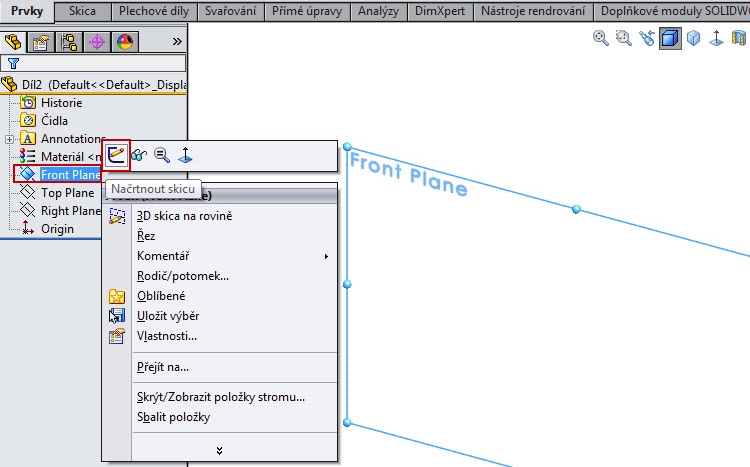Open the FeatureManager design tree tab

click(13, 42)
